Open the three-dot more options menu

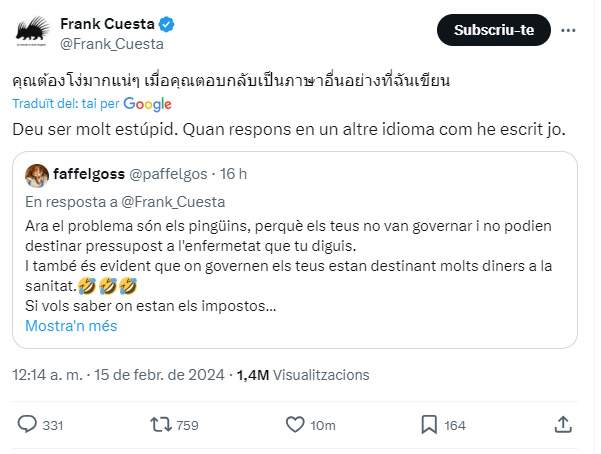(x=568, y=30)
